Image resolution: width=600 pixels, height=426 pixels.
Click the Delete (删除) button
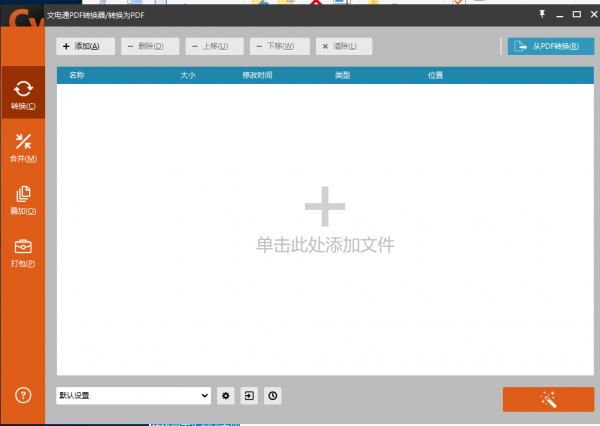pyautogui.click(x=150, y=46)
